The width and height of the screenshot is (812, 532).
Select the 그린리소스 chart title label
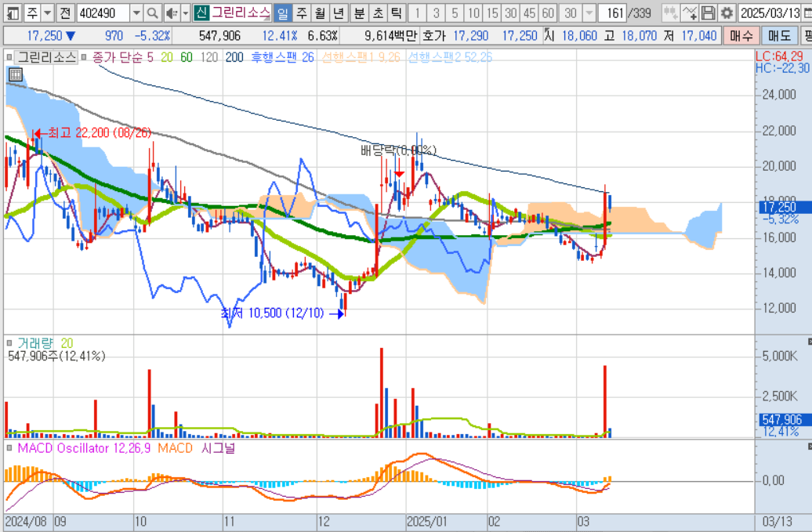[45, 57]
